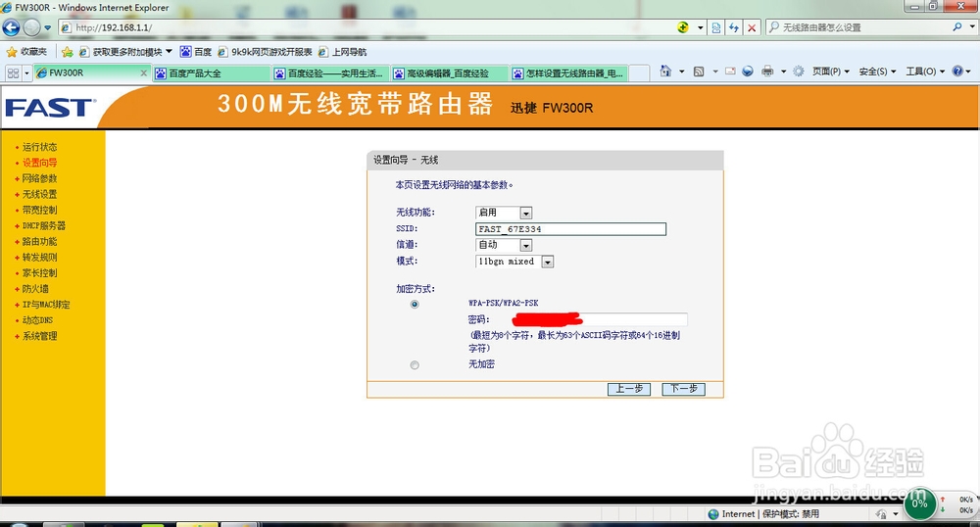Open the 工具(O) menu
Screen dimensions: 980x527
tap(925, 72)
